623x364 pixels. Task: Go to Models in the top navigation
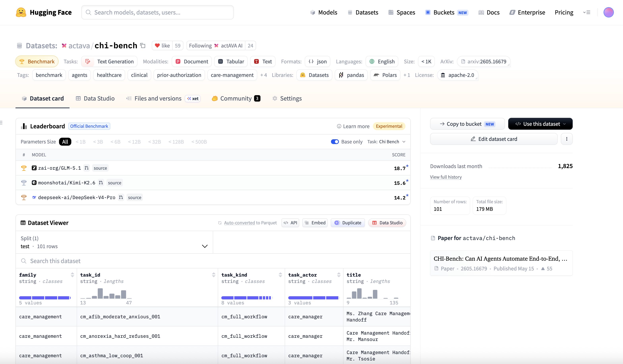point(324,12)
